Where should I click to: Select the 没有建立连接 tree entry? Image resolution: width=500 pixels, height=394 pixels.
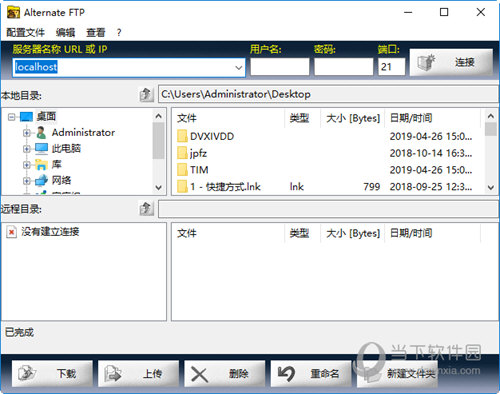click(50, 232)
